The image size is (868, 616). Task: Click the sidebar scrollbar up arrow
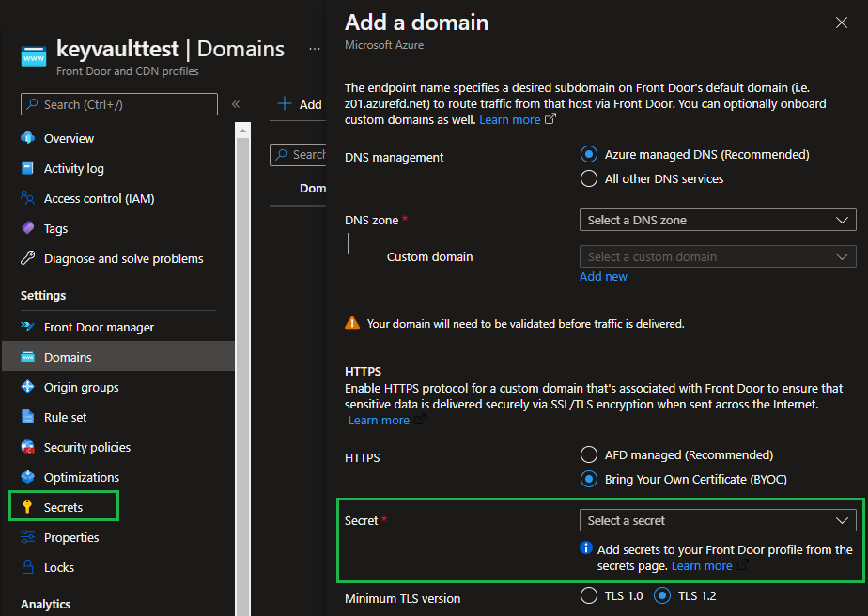pyautogui.click(x=242, y=131)
